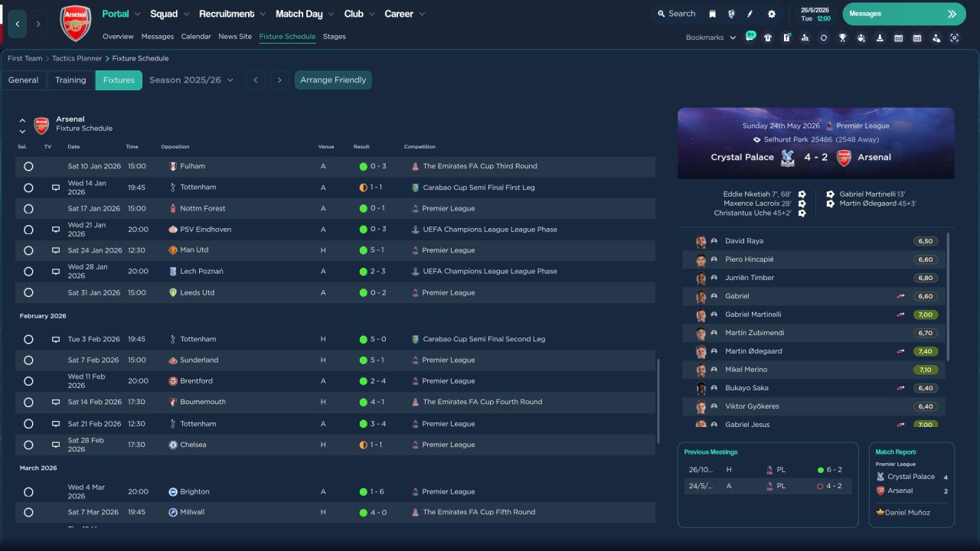Click the Crystal Palace crest in match summary

pyautogui.click(x=786, y=158)
